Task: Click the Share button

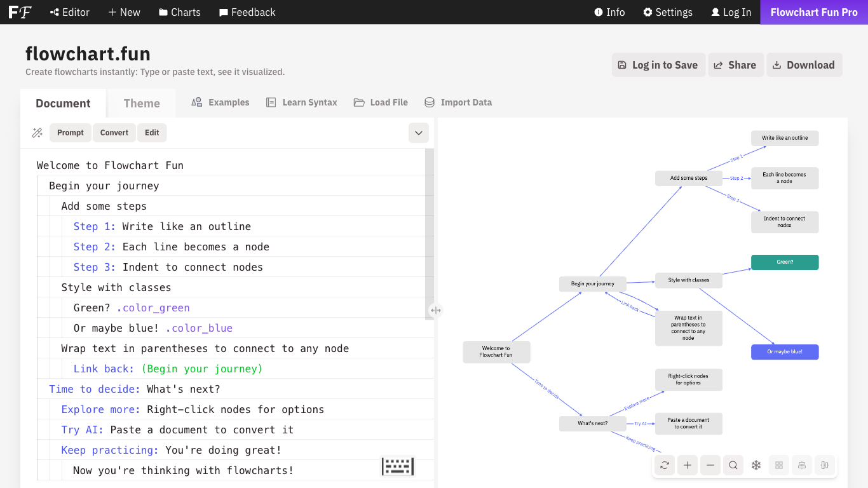Action: pos(735,65)
